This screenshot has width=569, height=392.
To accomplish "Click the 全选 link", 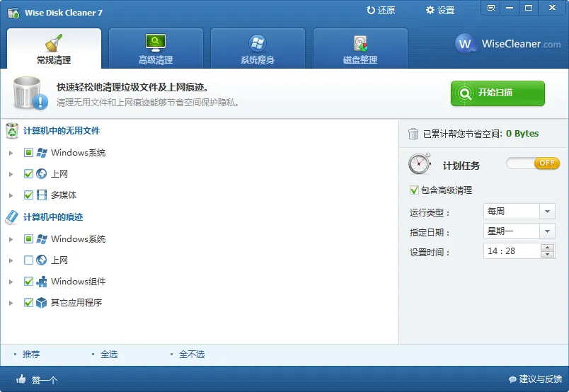I will pyautogui.click(x=109, y=354).
